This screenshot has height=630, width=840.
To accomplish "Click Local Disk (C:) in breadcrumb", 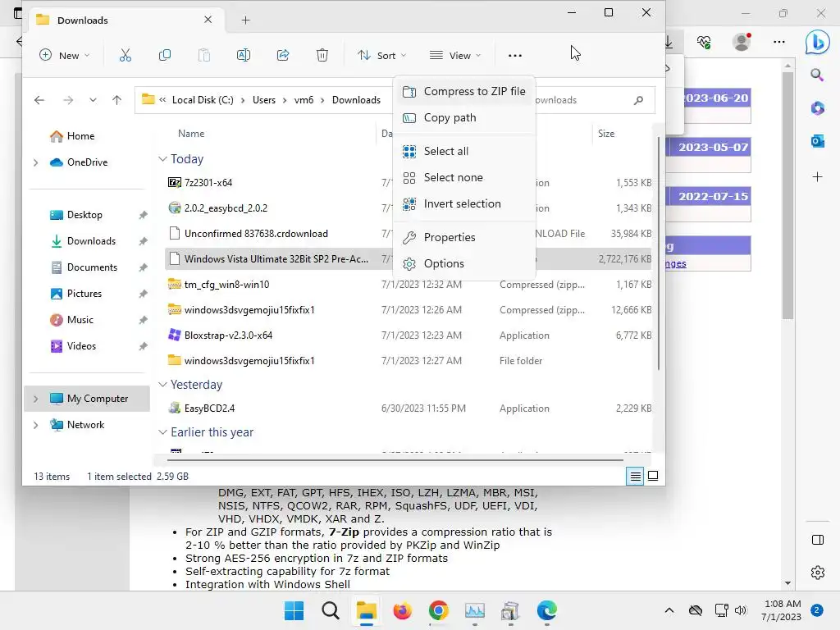I will [x=203, y=100].
